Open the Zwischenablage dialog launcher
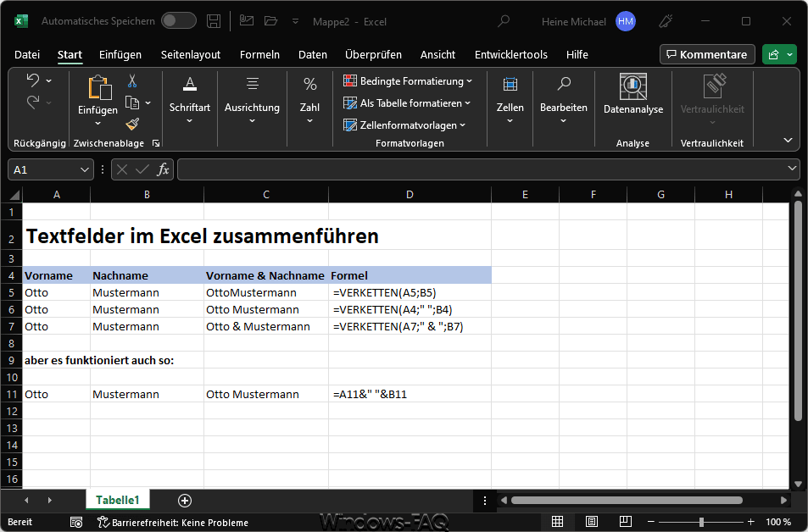The height and width of the screenshot is (532, 808). (x=156, y=143)
